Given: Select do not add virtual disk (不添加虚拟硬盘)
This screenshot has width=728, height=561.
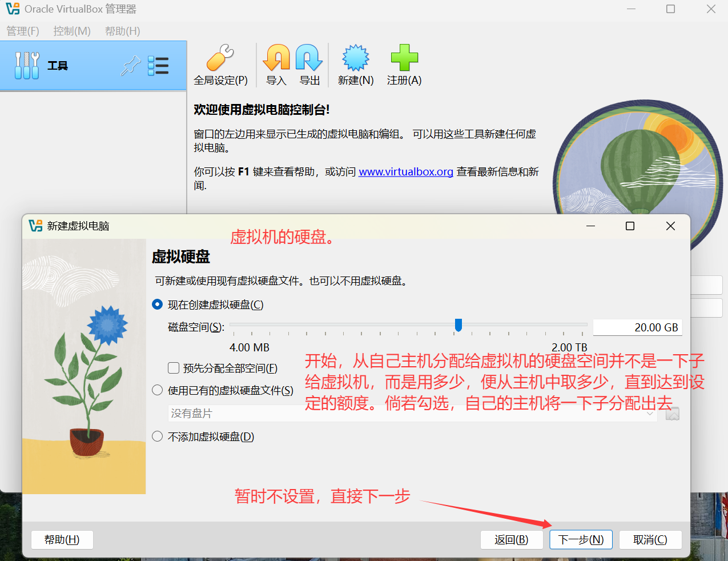Looking at the screenshot, I should [203, 436].
